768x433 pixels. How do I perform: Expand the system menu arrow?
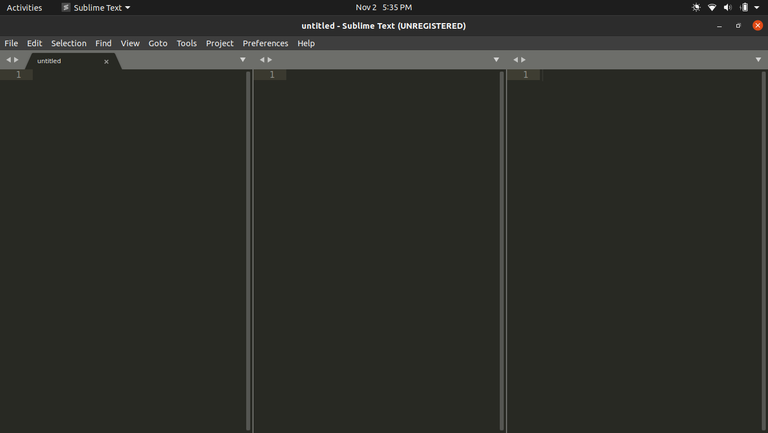pyautogui.click(x=757, y=7)
